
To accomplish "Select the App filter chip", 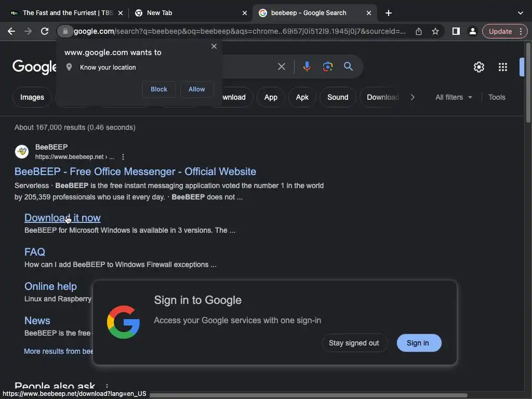I will click(271, 97).
